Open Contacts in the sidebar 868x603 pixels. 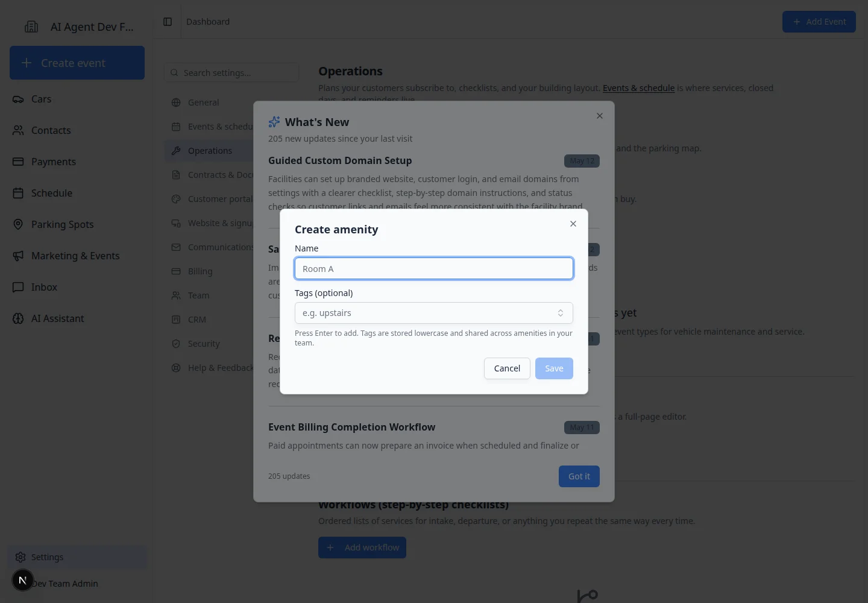77,130
